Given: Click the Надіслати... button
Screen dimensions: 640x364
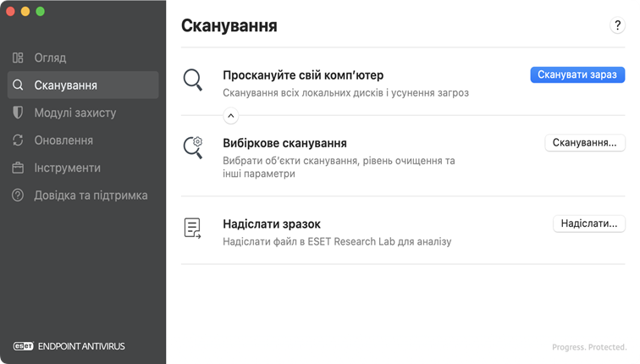Looking at the screenshot, I should tap(589, 223).
